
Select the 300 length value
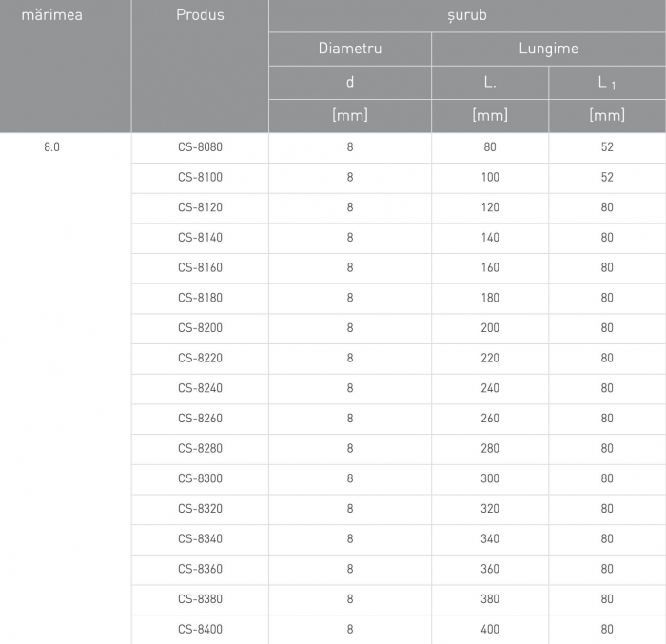click(x=490, y=478)
